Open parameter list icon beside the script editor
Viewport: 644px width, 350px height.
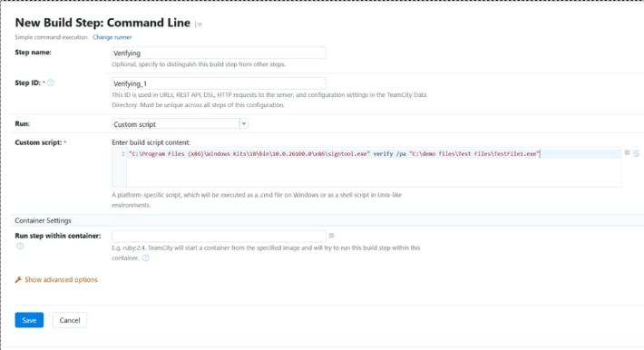[627, 153]
